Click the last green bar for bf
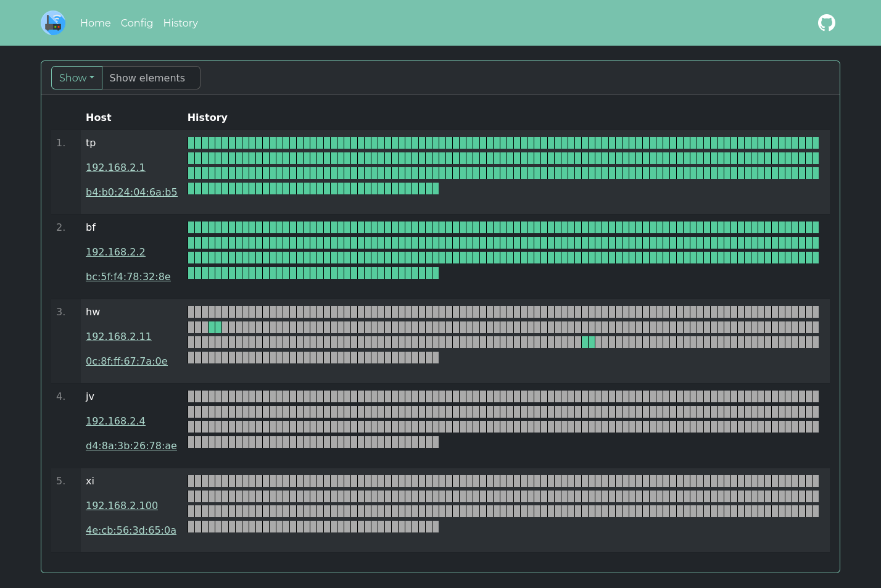 tap(435, 273)
